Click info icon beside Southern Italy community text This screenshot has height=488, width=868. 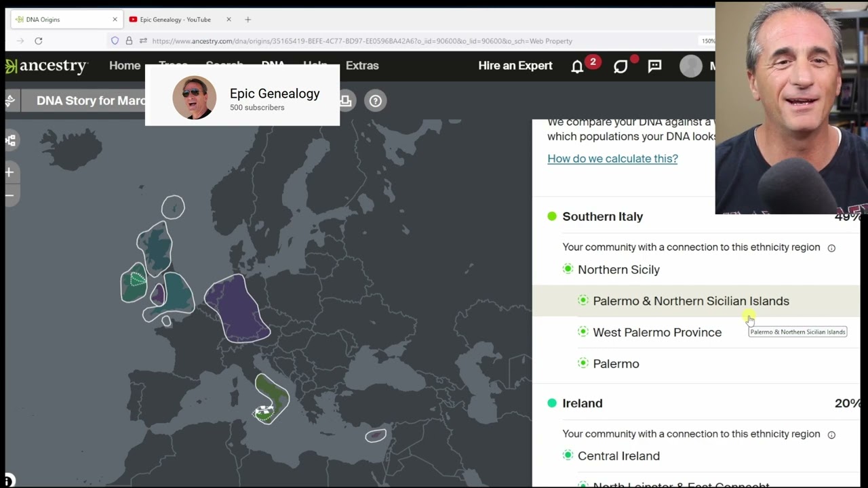(831, 248)
